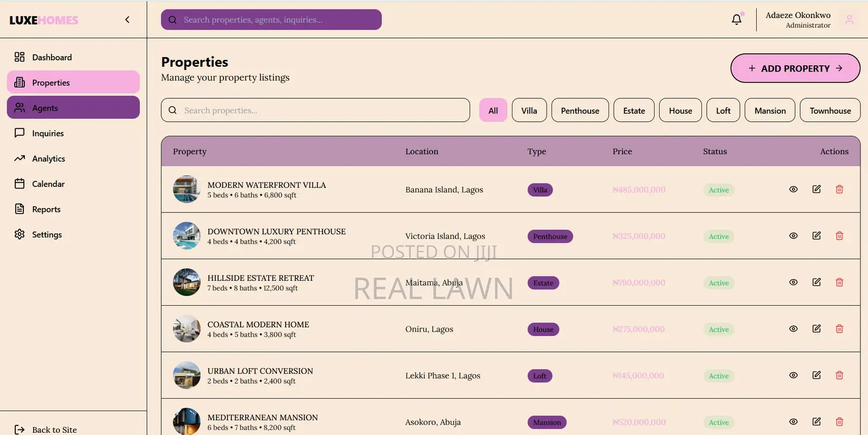Screen dimensions: 868x435
Task: Click the Lekki Phase 1, Lagos location
Action: (x=443, y=375)
